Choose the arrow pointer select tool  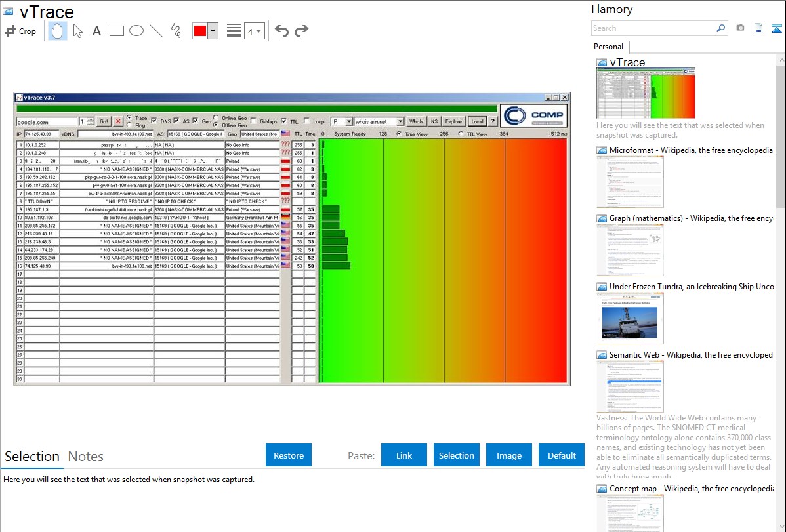click(77, 31)
